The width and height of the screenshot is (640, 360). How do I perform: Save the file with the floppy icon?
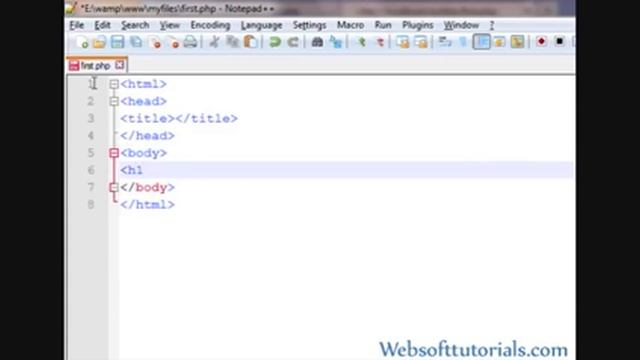pos(117,42)
